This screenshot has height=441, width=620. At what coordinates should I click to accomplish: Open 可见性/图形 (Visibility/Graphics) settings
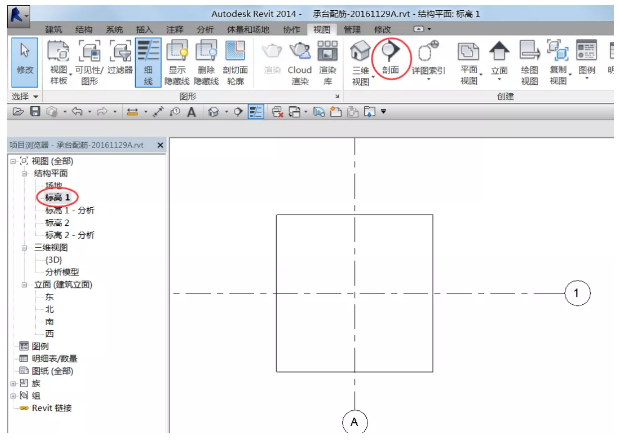pyautogui.click(x=90, y=61)
